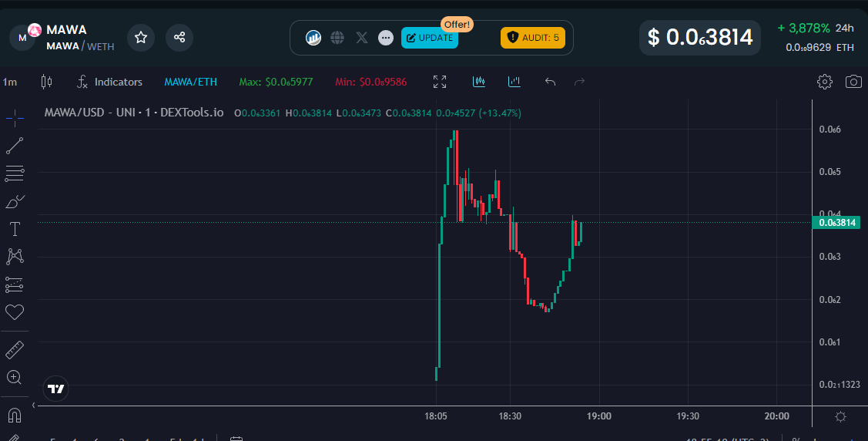Add MAWA to favorites with the star
Screen dimensions: 868x441
141,38
